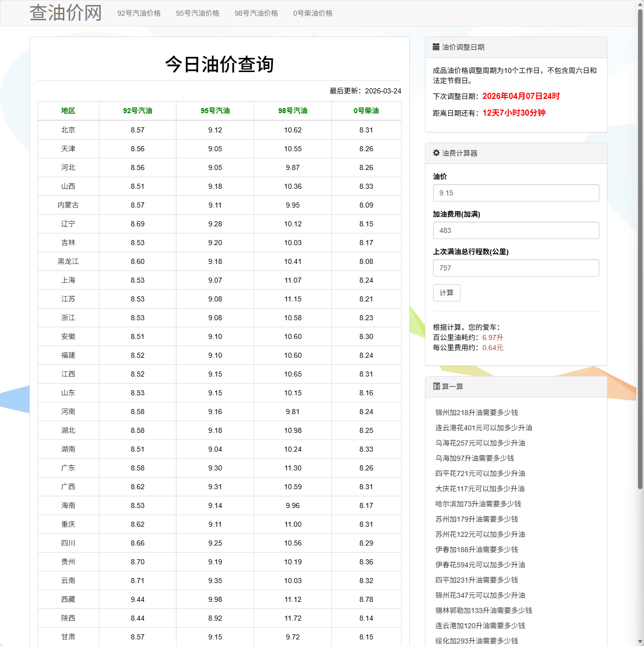This screenshot has height=646, width=644.
Task: Open the 98号汽油价格 nav item
Action: 256,13
